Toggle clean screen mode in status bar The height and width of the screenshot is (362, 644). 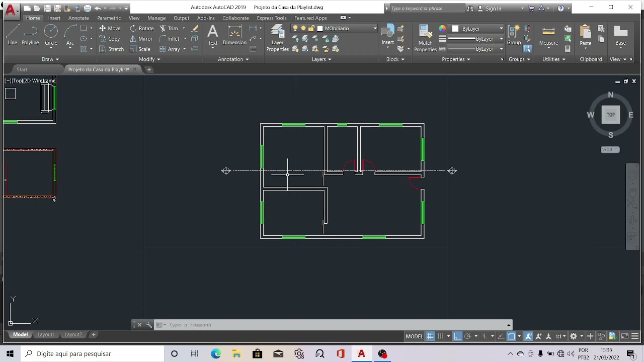[624, 336]
